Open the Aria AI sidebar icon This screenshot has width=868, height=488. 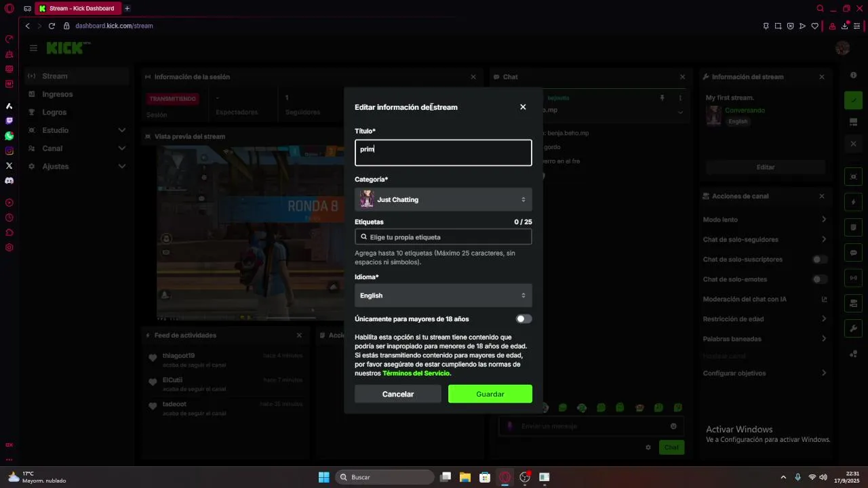coord(9,106)
